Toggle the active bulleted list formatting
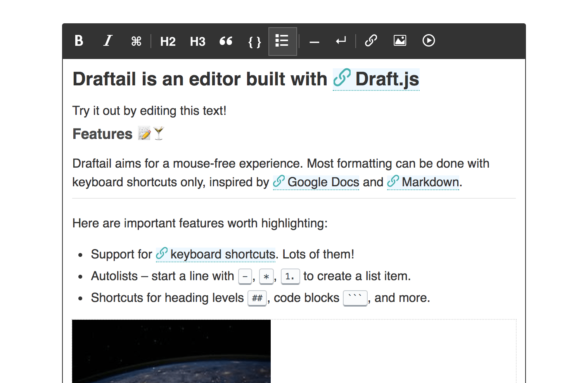Screen dimensions: 588x383 (282, 41)
